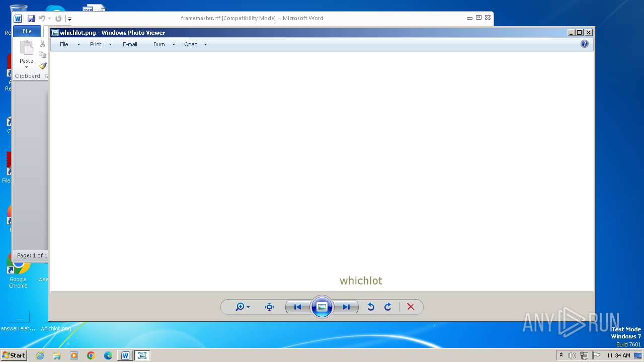Open Photo Viewer help via the question mark icon
The image size is (644, 362).
(585, 44)
